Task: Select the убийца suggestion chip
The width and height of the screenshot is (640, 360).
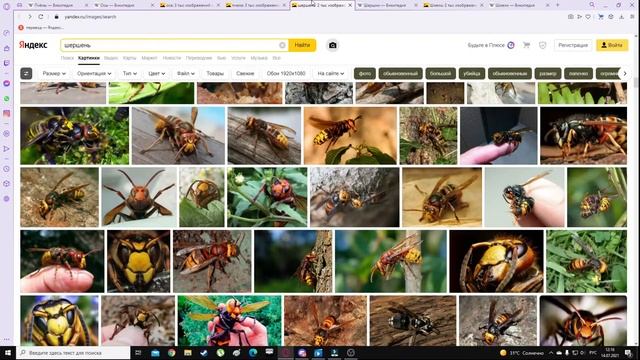Action: pyautogui.click(x=471, y=73)
